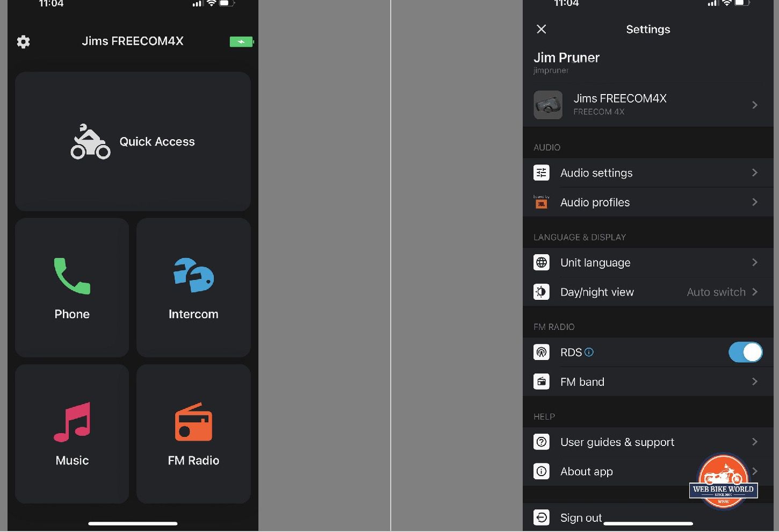779x532 pixels.
Task: Open settings via the gear icon
Action: 23,41
